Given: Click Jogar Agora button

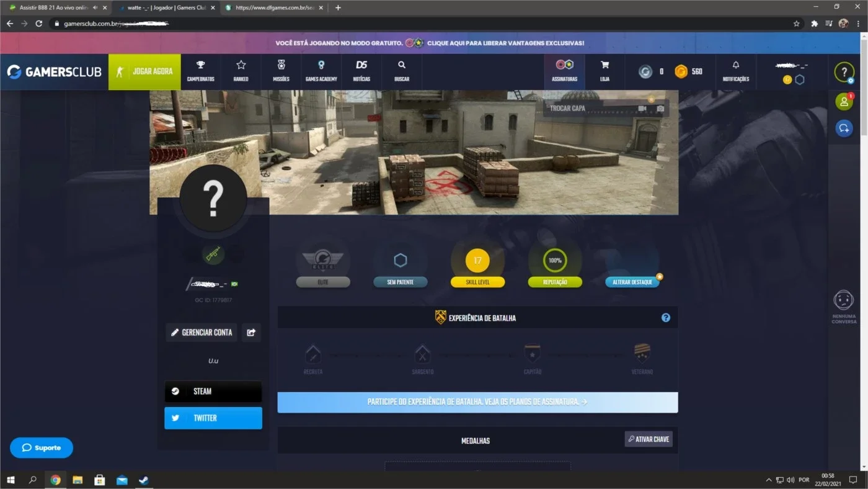Looking at the screenshot, I should [144, 72].
